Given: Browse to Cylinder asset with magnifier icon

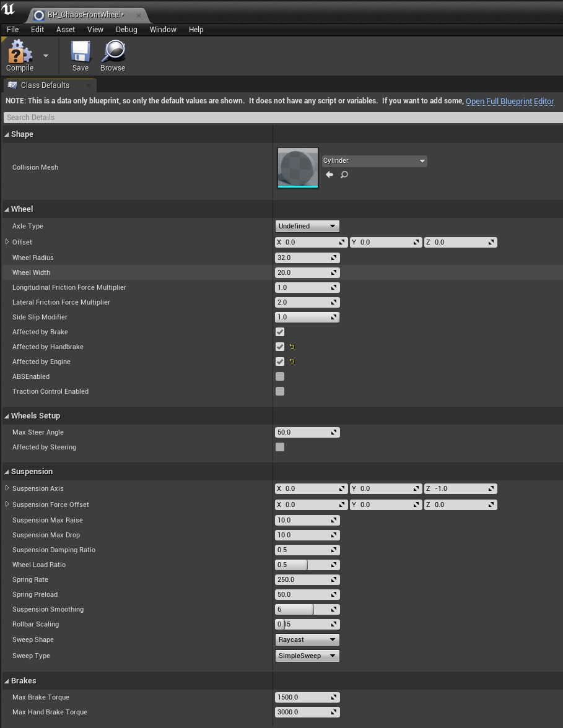Looking at the screenshot, I should pos(344,175).
